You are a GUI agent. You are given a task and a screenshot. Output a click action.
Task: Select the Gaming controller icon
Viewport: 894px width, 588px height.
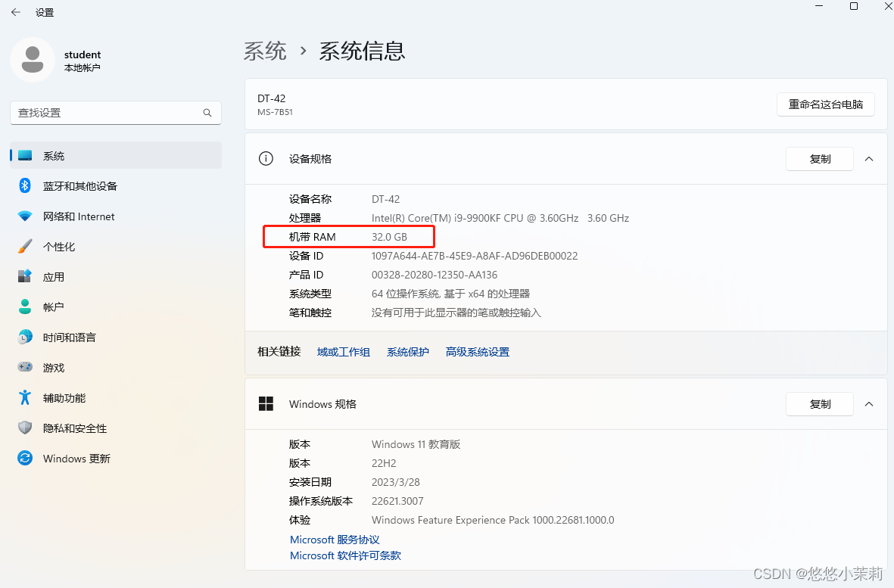coord(25,367)
